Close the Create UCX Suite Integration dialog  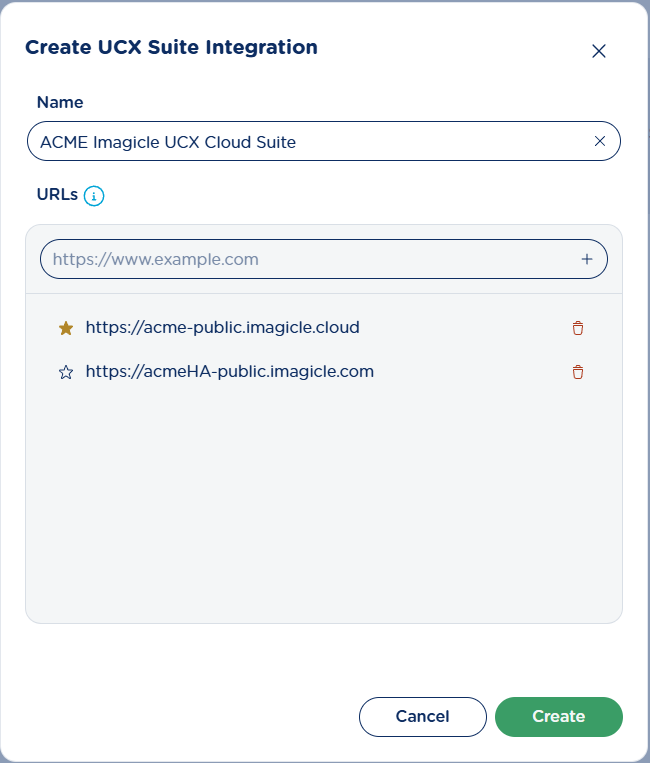[x=599, y=51]
